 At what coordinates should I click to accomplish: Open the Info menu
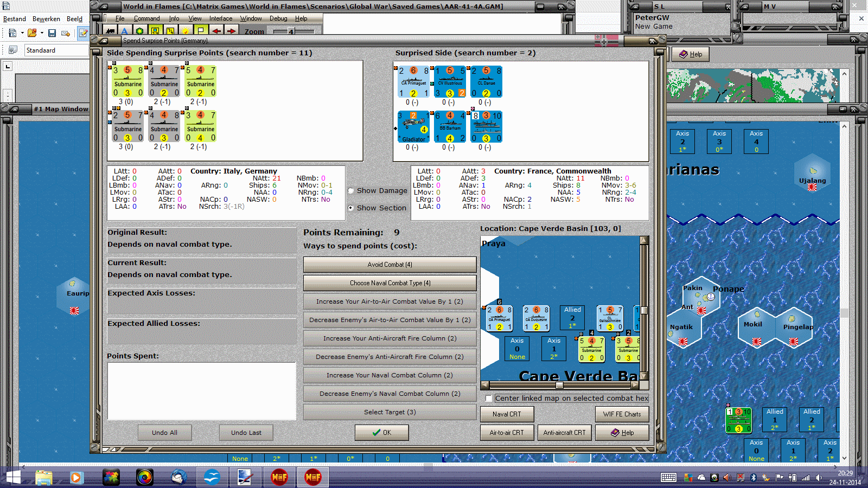pyautogui.click(x=174, y=18)
